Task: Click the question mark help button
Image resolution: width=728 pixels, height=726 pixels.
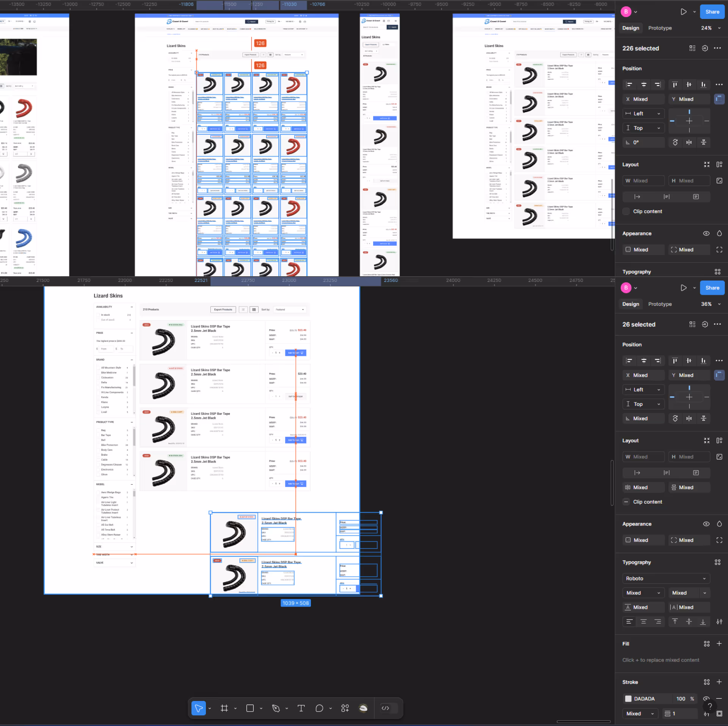Action: click(710, 706)
